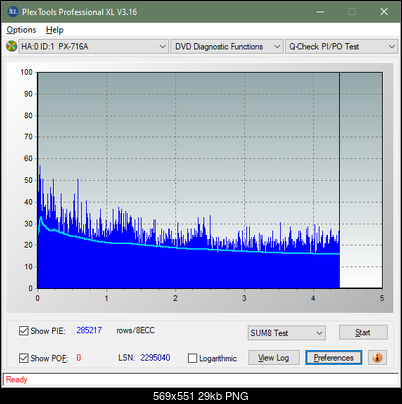Image resolution: width=402 pixels, height=404 pixels.
Task: Open the Options menu
Action: (21, 30)
